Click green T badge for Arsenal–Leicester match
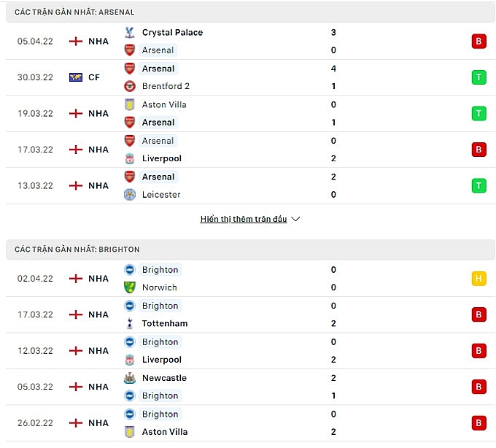Viewport: 496px width, 448px height. point(478,185)
